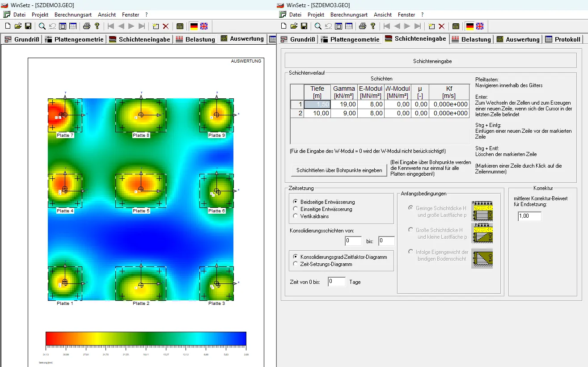
Task: Select the magnifier zoom tool in left toolbar
Action: coord(42,26)
